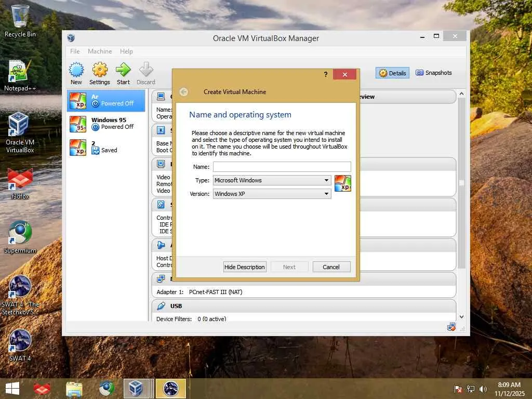Click the network tray icon

[471, 389]
